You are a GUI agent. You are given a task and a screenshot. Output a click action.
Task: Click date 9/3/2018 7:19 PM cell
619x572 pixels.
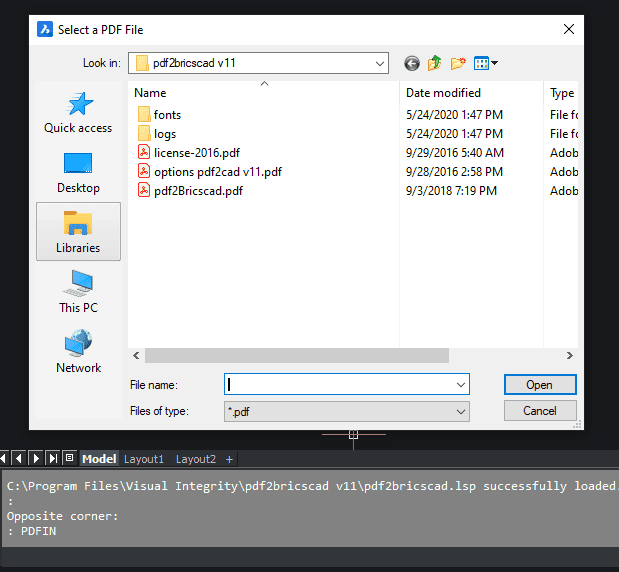point(451,191)
